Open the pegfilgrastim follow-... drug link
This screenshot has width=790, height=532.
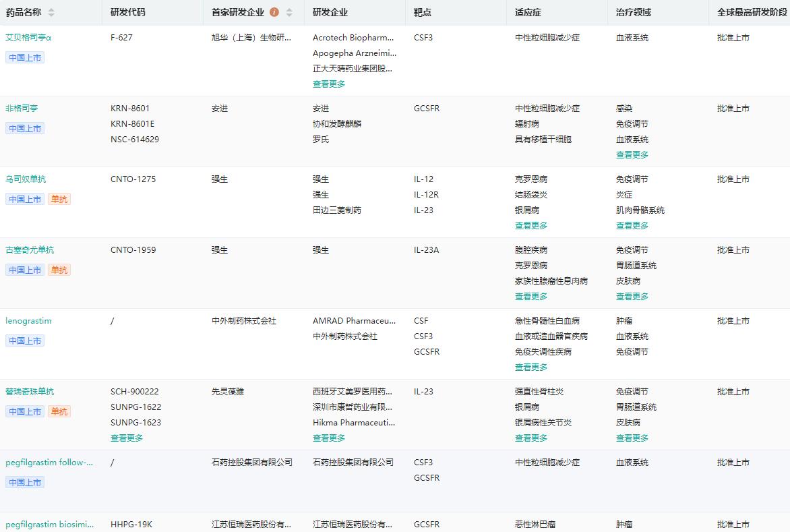click(50, 463)
